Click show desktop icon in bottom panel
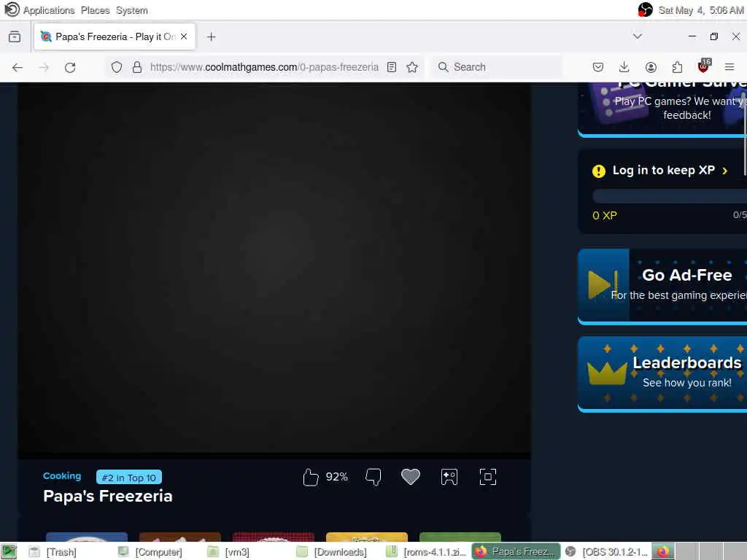 [9, 551]
